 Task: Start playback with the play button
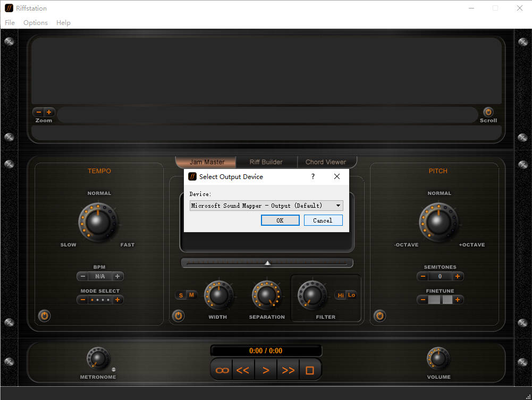(x=266, y=370)
